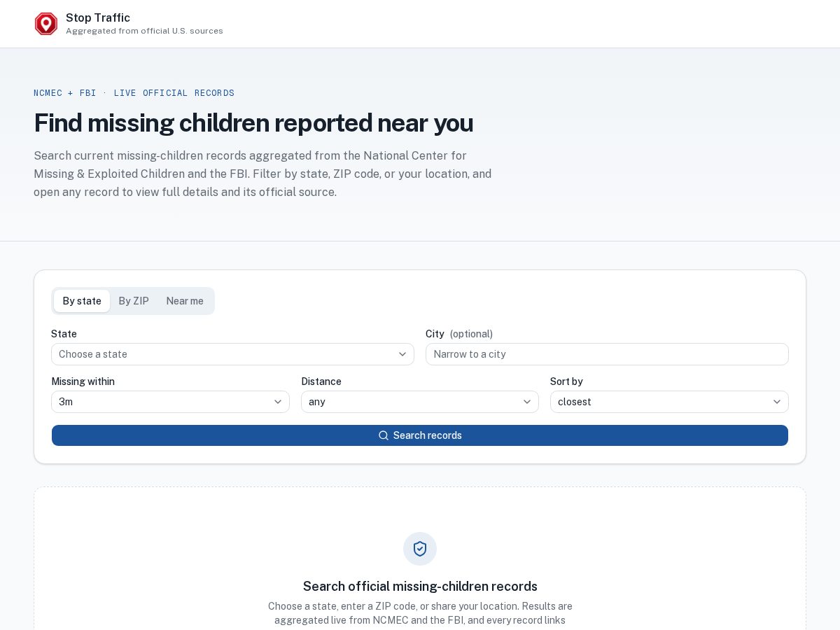Click the shield check icon in empty state
Screen dimensions: 840x630
click(x=420, y=549)
